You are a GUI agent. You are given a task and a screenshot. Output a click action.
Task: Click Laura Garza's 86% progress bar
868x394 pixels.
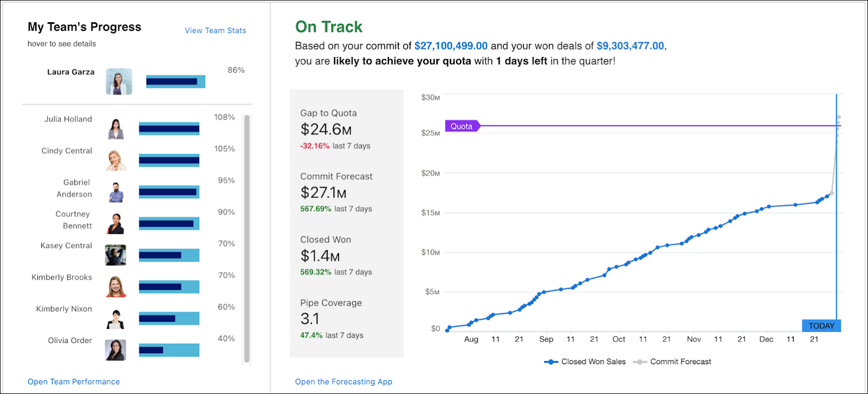(176, 81)
